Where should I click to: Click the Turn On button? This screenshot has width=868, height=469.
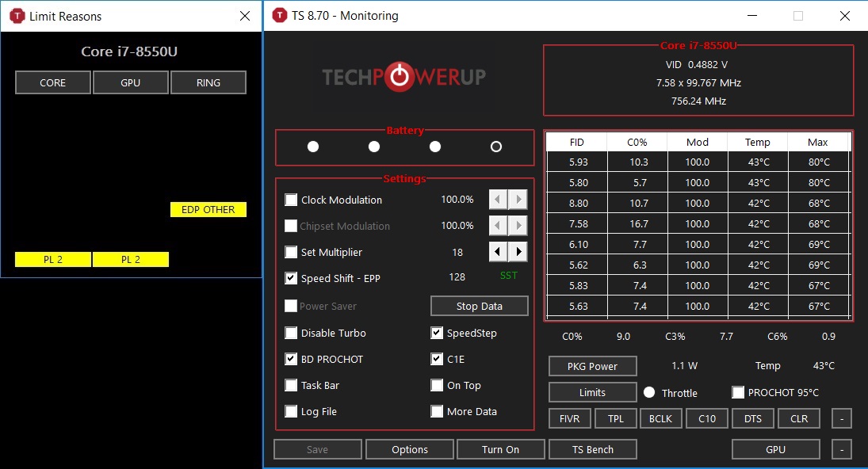click(x=501, y=450)
